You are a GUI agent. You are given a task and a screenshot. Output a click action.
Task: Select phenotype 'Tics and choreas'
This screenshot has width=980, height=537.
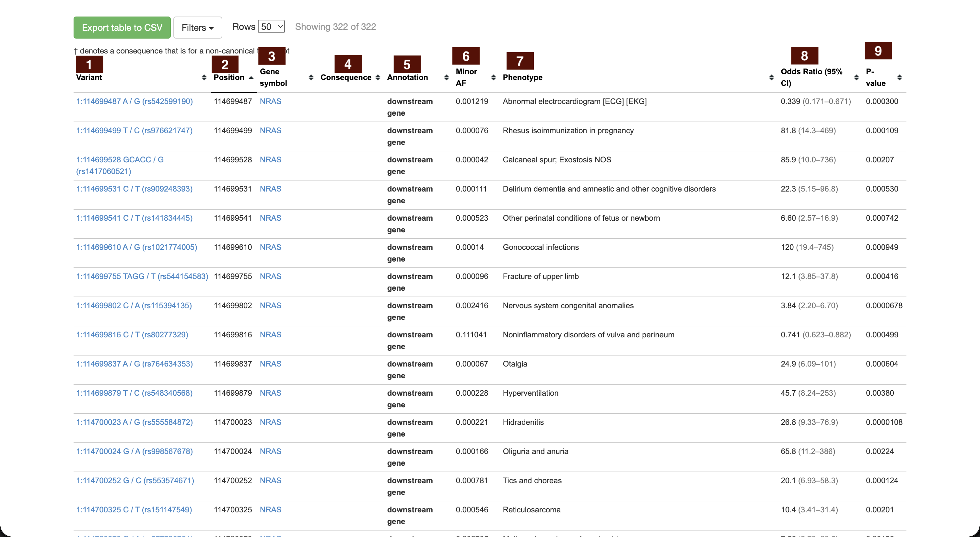(x=532, y=480)
